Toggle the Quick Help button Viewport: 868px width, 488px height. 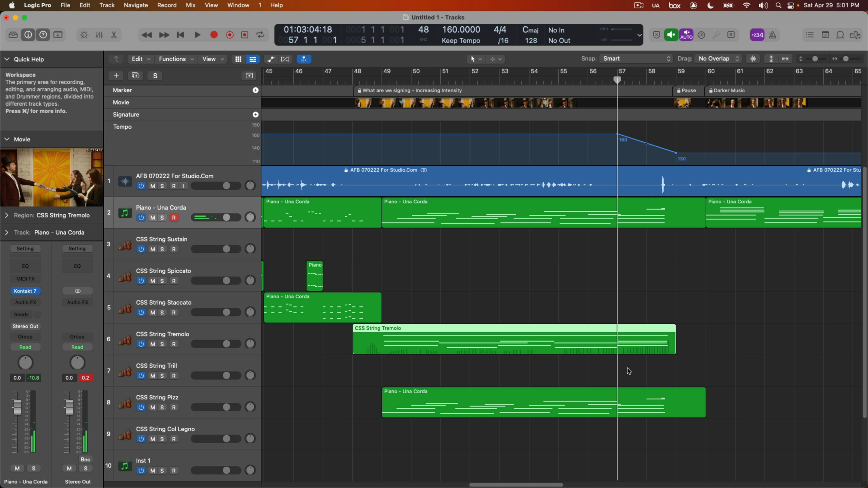pos(43,35)
